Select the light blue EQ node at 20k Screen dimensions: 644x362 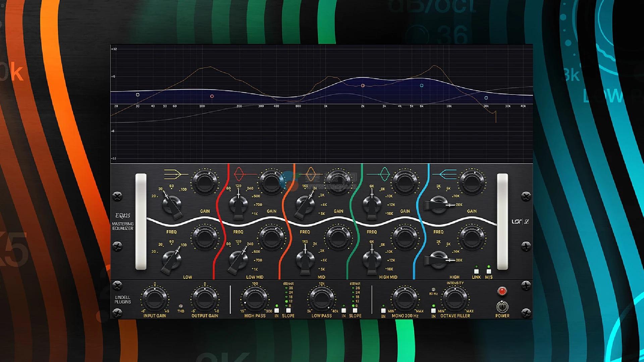[486, 98]
